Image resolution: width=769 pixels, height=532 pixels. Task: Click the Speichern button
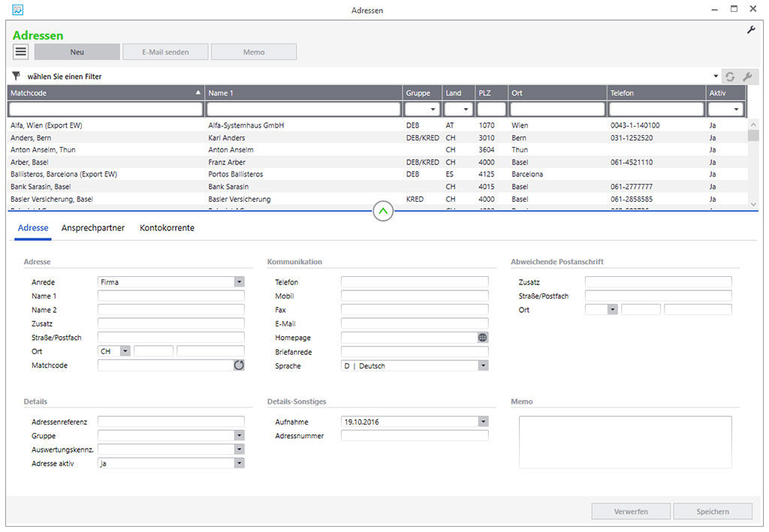coord(713,512)
